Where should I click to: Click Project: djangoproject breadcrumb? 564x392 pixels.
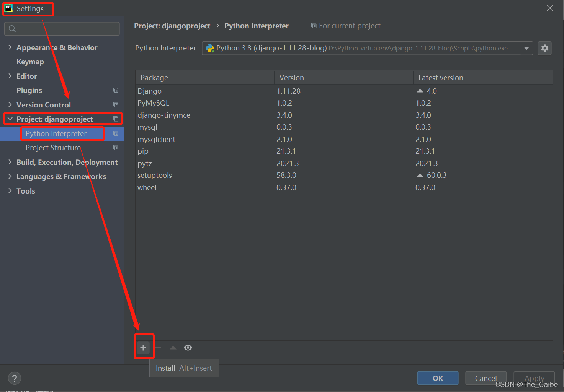click(172, 26)
